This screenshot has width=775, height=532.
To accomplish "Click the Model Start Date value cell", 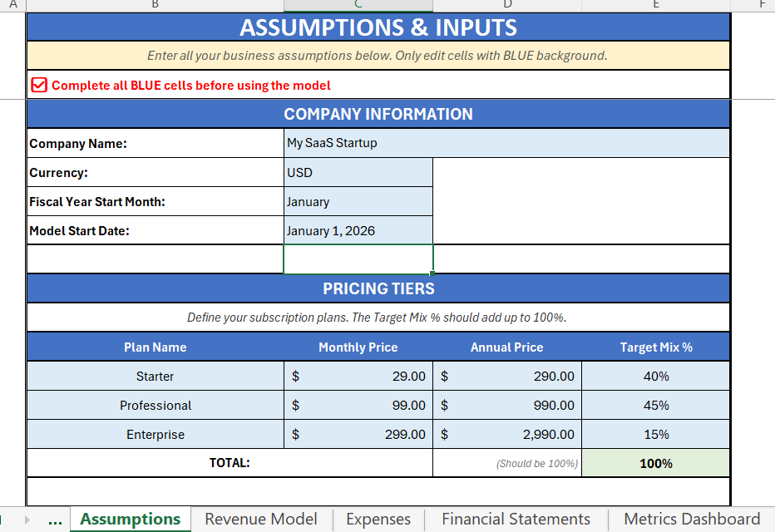I will click(x=358, y=230).
